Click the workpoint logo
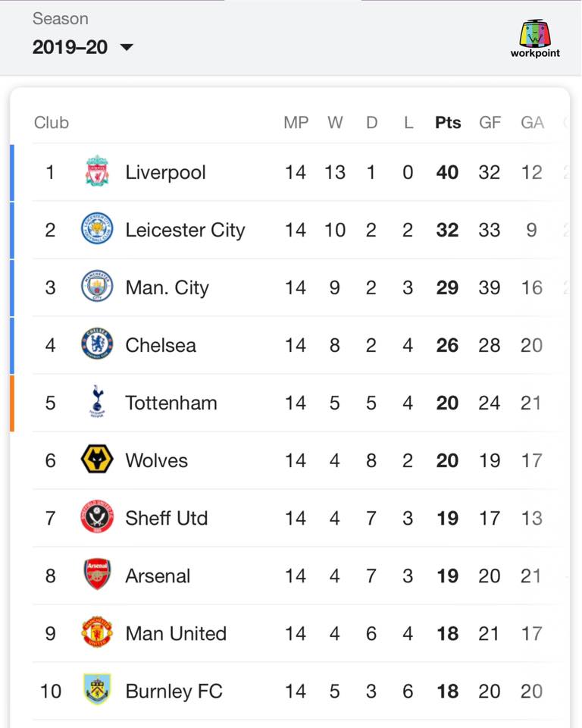Image resolution: width=582 pixels, height=728 pixels. [535, 39]
